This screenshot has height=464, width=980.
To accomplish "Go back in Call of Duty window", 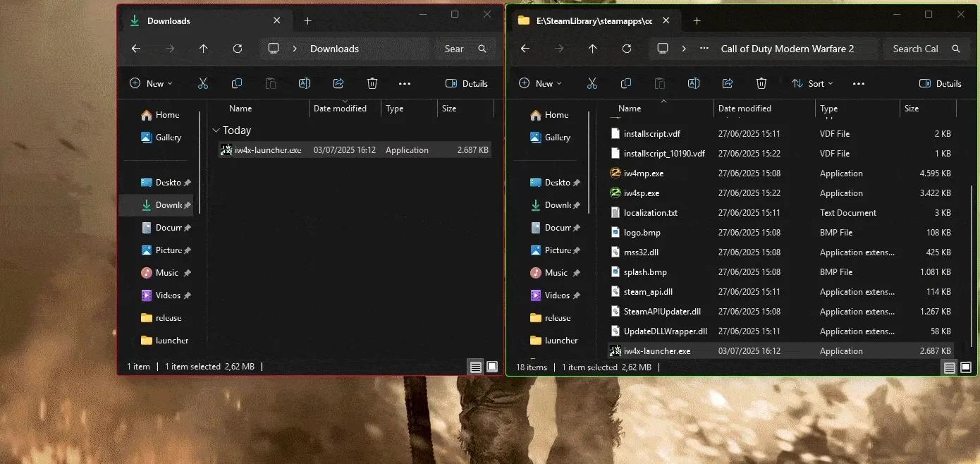I will click(x=525, y=49).
